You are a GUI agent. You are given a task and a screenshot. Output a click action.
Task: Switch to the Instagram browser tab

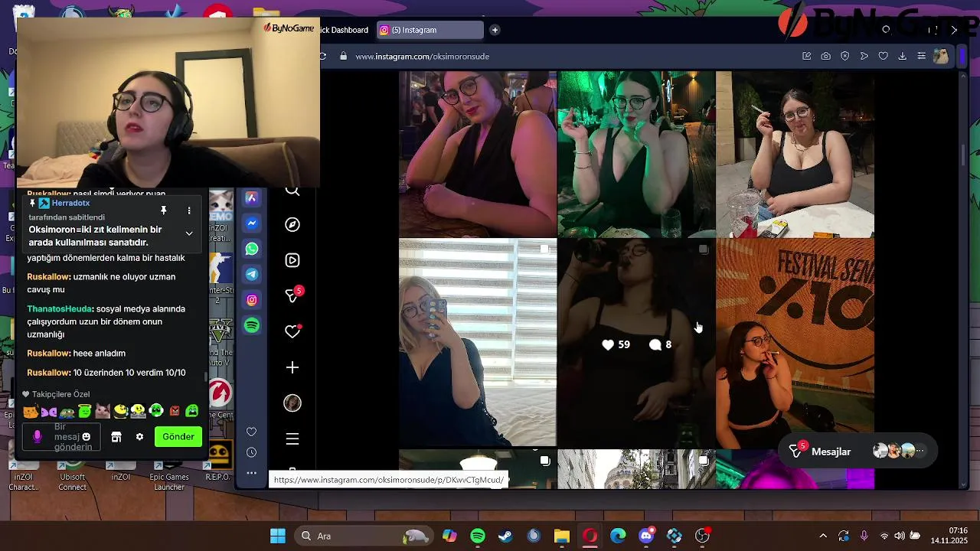pos(430,30)
